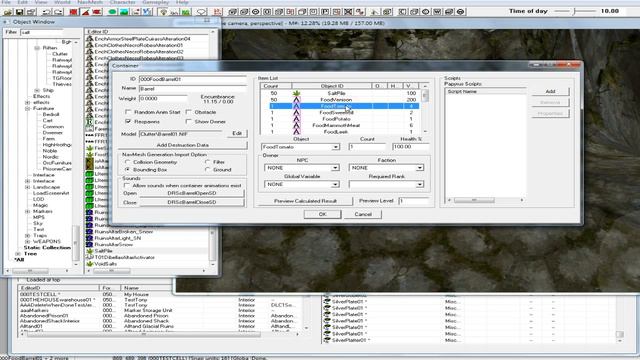Toggle Snap to Grid red toolbar icon
This screenshot has width=640, height=360.
click(x=73, y=12)
